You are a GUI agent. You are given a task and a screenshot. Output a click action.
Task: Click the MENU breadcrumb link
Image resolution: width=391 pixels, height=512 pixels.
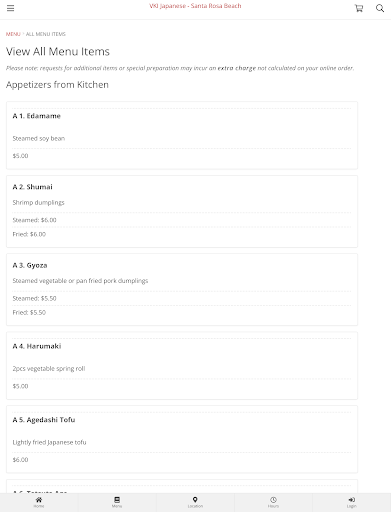[x=13, y=34]
